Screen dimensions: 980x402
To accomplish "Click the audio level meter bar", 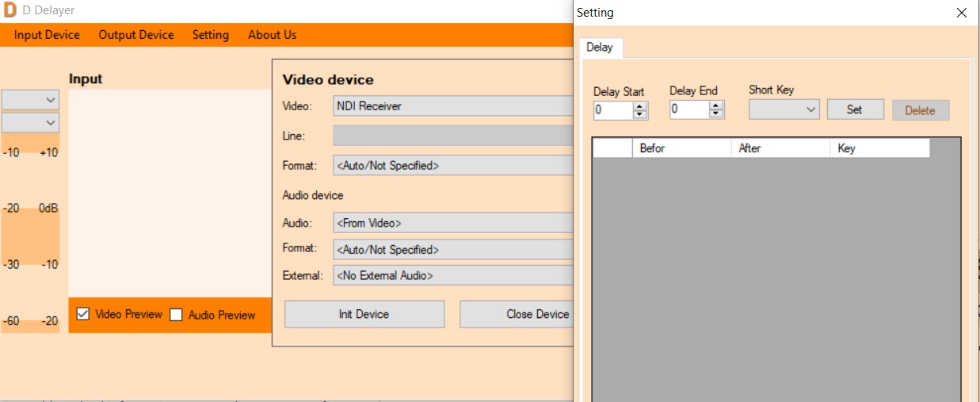I will [30, 238].
